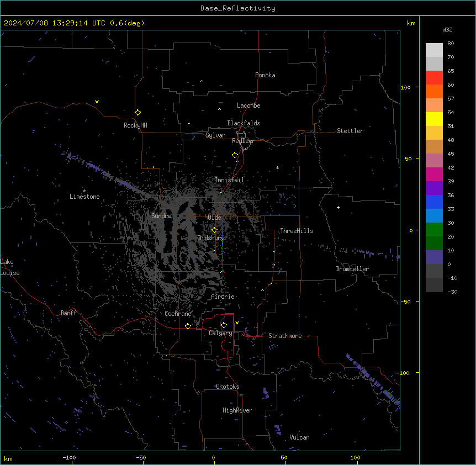Click the -50 tick on the vertical km axis

click(x=405, y=302)
